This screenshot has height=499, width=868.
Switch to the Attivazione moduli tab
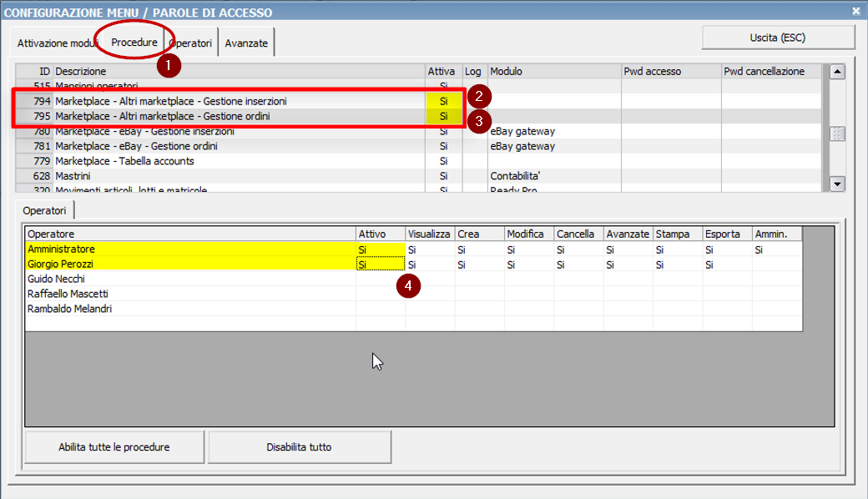56,43
